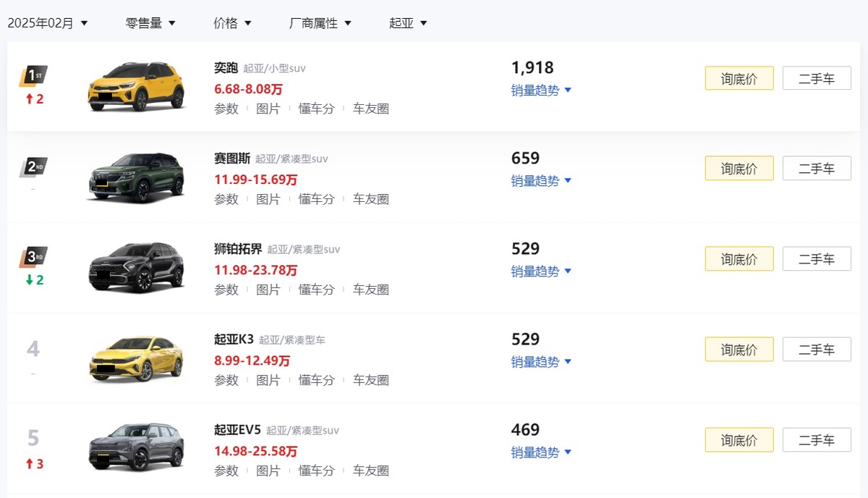Open the 厂商属性 manufacturer attribute dropdown
868x498 pixels.
coord(319,22)
